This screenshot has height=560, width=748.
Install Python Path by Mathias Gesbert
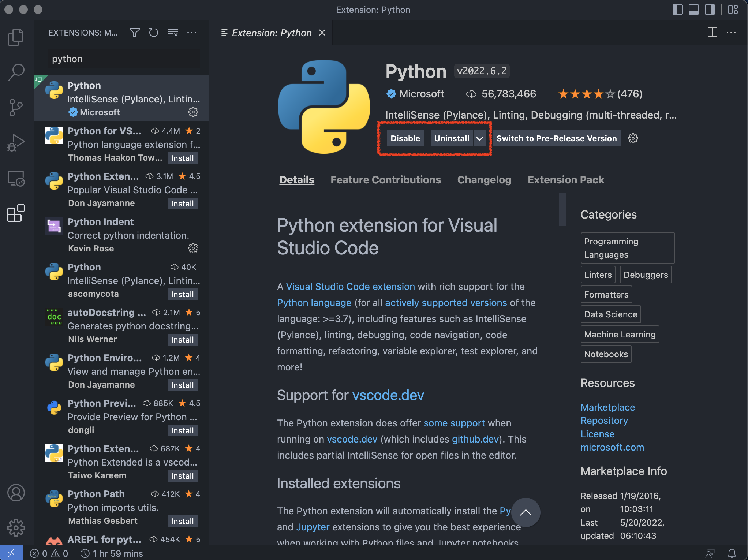[182, 521]
